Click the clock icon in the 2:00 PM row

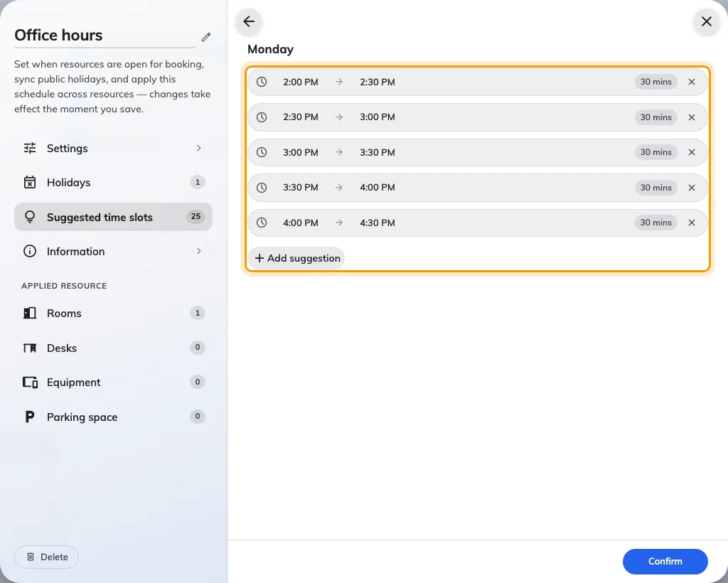(x=262, y=82)
